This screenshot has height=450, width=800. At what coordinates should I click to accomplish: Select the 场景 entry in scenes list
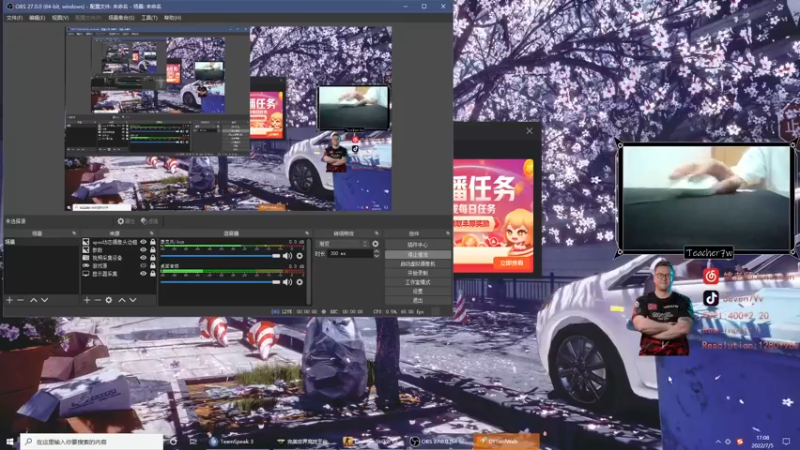click(41, 242)
